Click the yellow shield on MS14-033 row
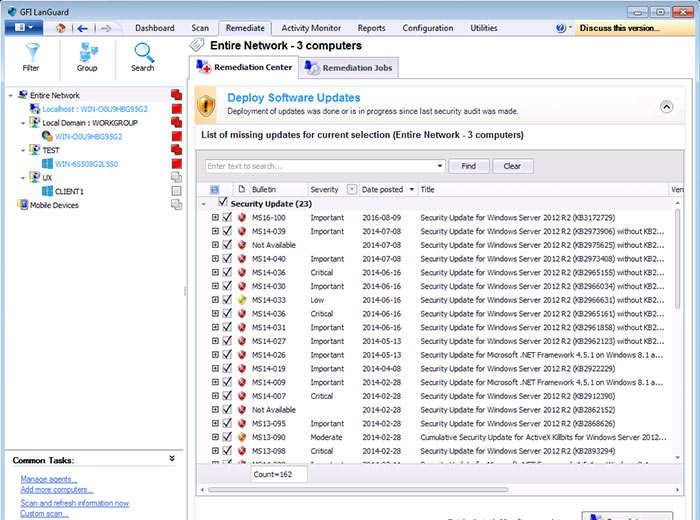The width and height of the screenshot is (700, 520). coord(242,300)
